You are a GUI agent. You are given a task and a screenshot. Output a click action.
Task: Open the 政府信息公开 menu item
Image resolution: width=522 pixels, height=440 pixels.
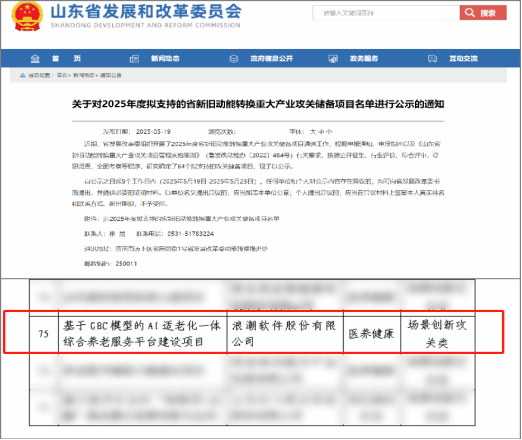pyautogui.click(x=272, y=59)
